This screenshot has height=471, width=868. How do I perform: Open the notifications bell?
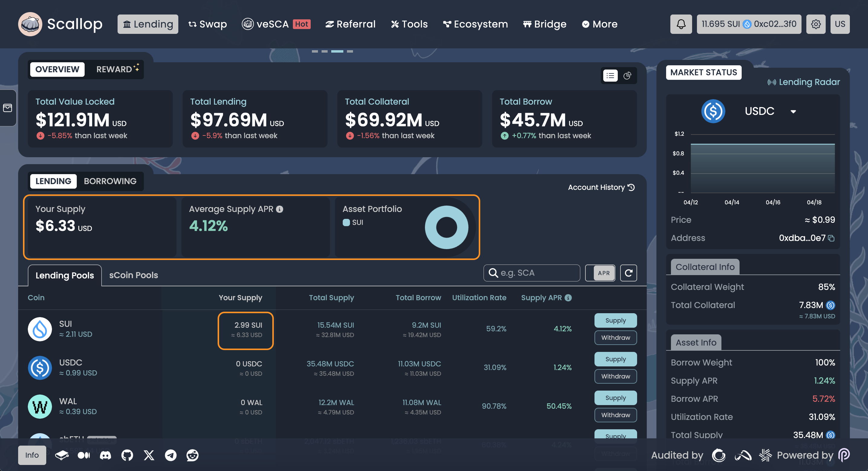(x=681, y=24)
